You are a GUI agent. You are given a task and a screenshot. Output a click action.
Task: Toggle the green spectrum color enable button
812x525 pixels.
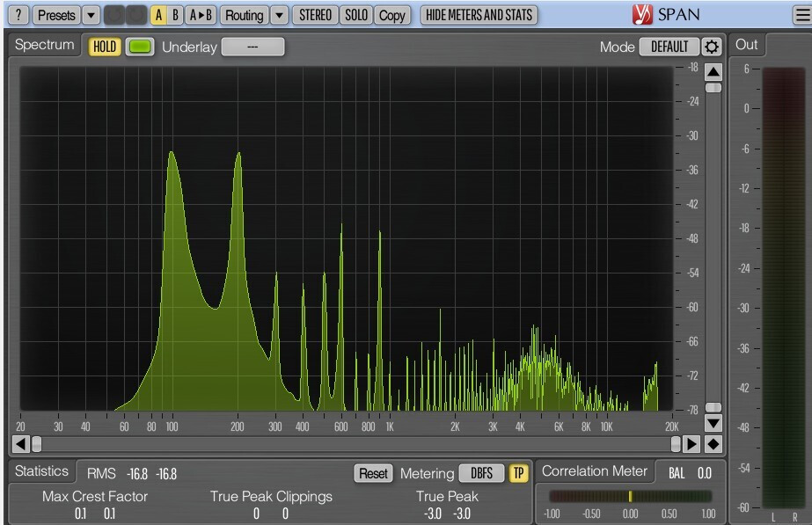[140, 47]
